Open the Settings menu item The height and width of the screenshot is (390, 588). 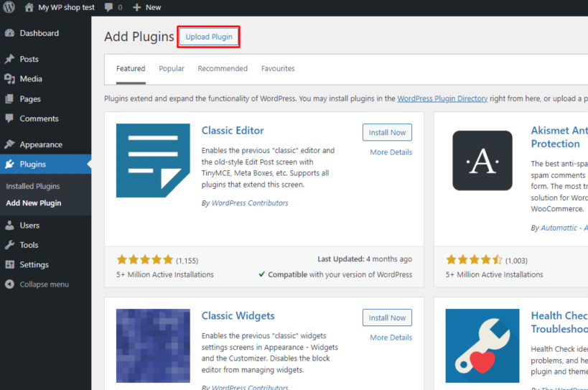[x=34, y=264]
